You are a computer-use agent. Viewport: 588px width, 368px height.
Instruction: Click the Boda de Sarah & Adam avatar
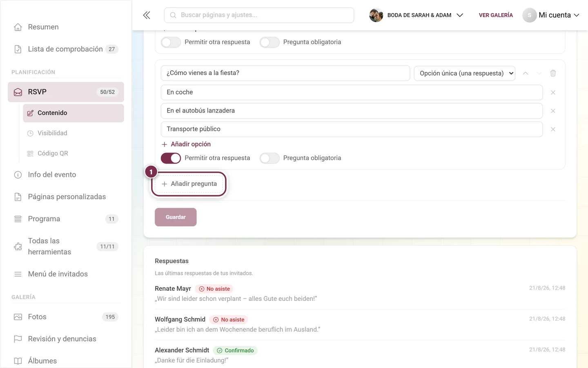click(x=376, y=15)
